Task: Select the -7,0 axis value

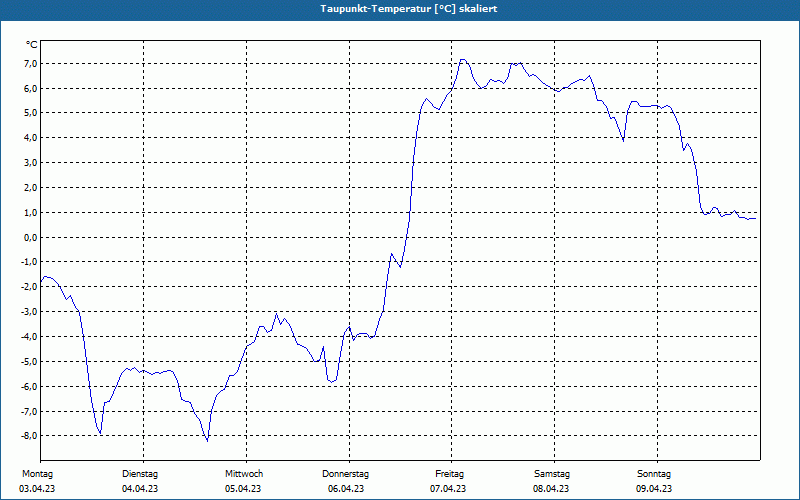Action: (28, 411)
